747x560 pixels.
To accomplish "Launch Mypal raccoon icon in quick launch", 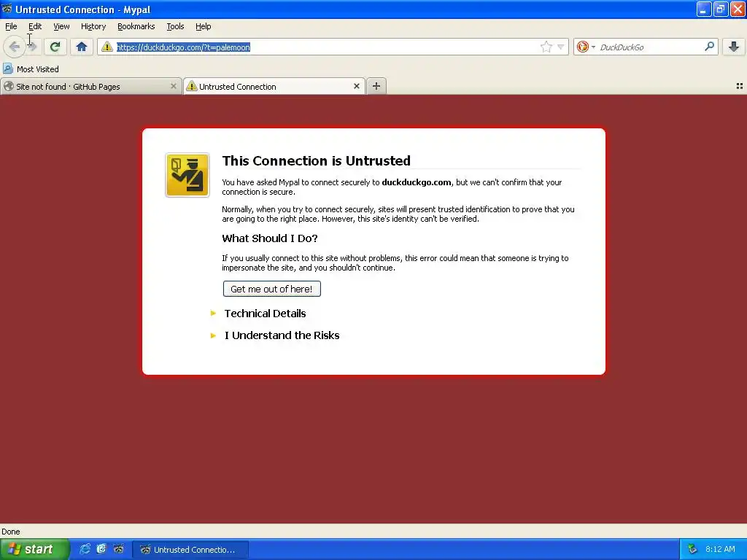I will [x=118, y=549].
